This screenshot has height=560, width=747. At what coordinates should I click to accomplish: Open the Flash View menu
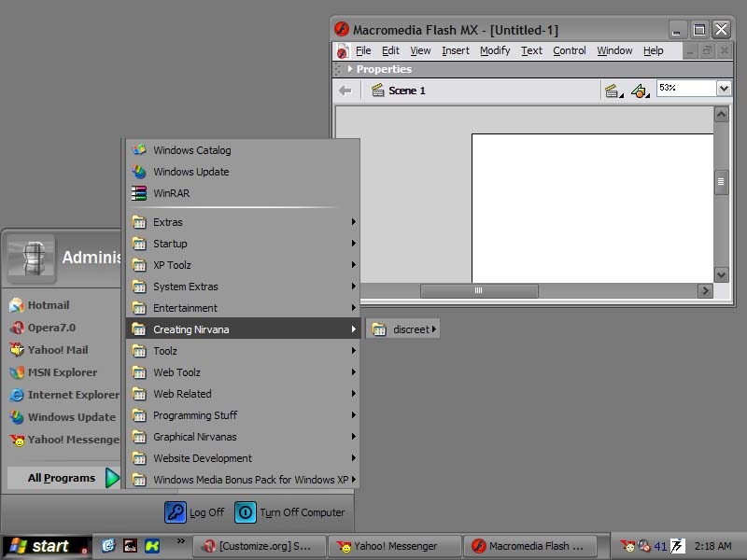[x=420, y=50]
